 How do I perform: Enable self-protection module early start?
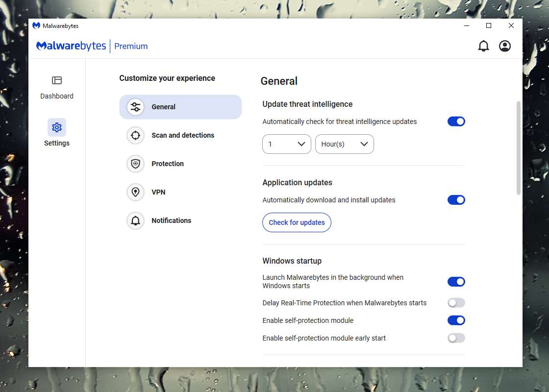456,338
